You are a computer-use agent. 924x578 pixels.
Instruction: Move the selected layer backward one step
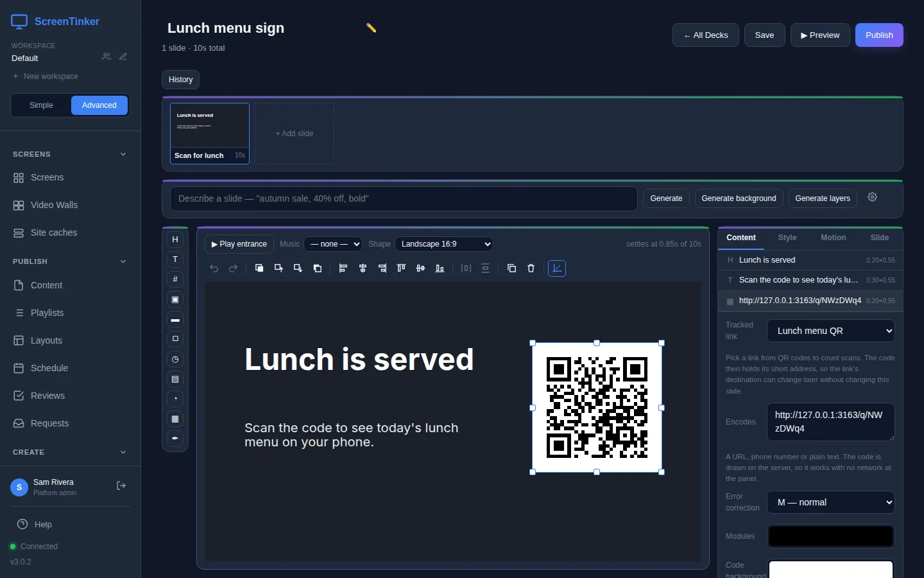(298, 268)
